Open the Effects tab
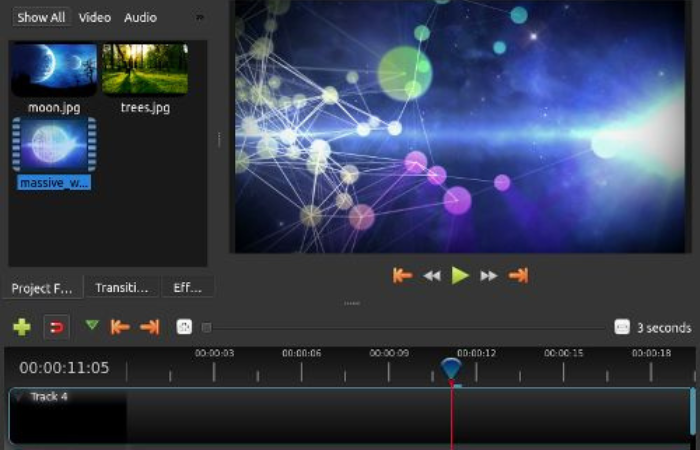 tap(187, 288)
